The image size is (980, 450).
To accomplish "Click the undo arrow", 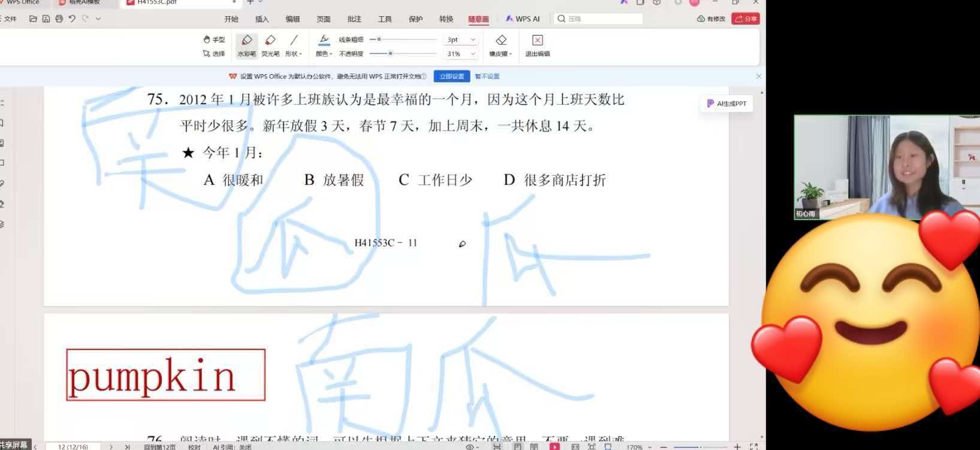I will tap(72, 19).
